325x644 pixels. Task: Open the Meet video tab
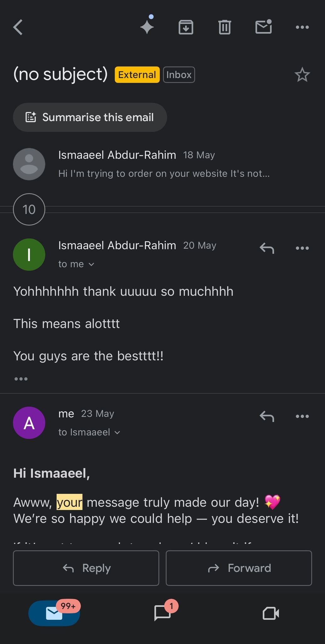click(271, 613)
